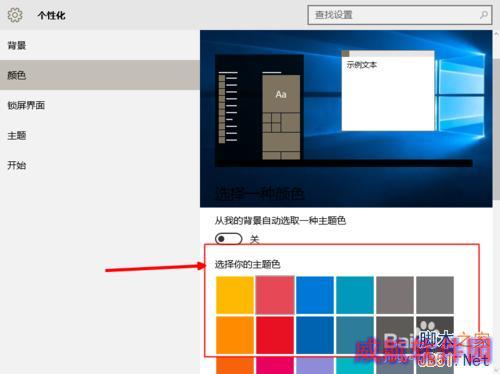Click into the 查找设置 search field
500x374 pixels.
[400, 15]
